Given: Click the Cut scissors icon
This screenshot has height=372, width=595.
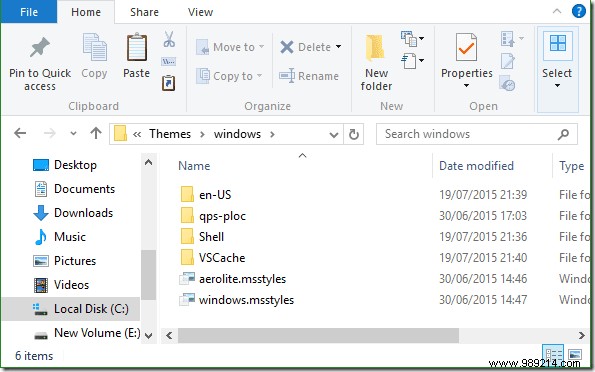Looking at the screenshot, I should (x=169, y=39).
